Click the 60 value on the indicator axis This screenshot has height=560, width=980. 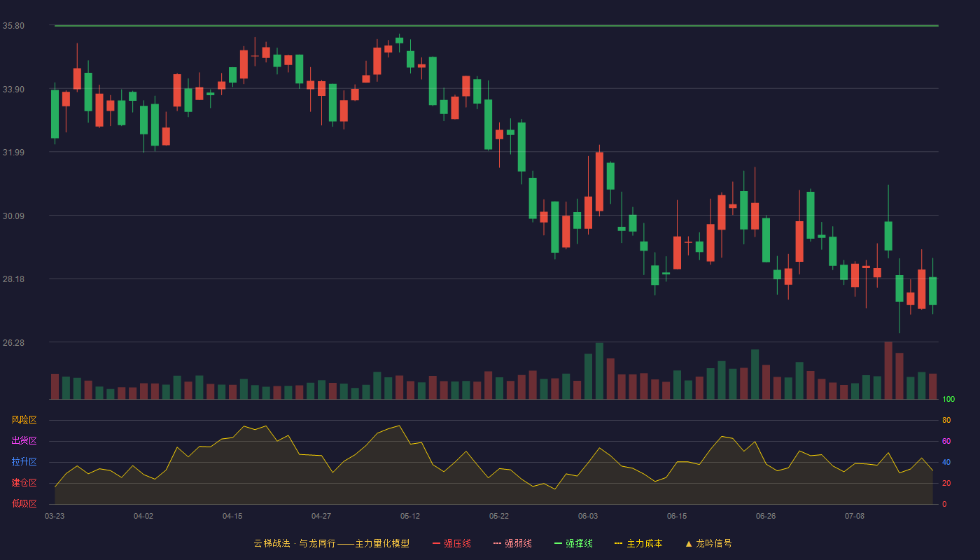[x=946, y=441]
